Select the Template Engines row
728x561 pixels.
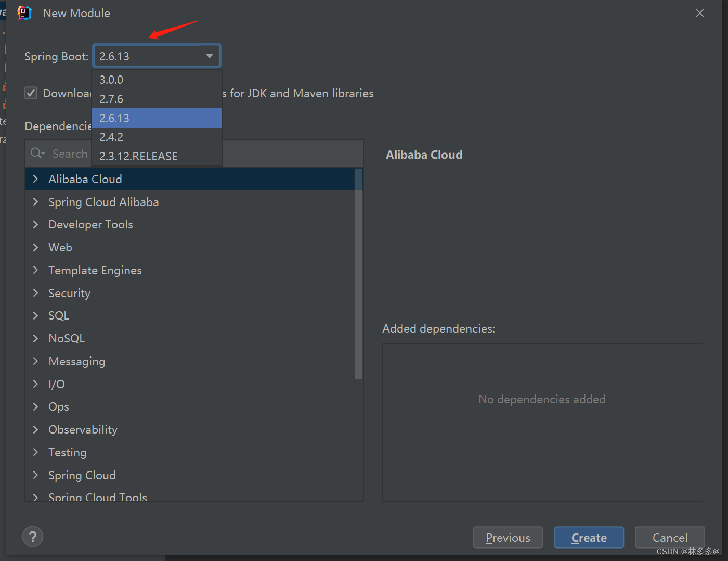(190, 270)
